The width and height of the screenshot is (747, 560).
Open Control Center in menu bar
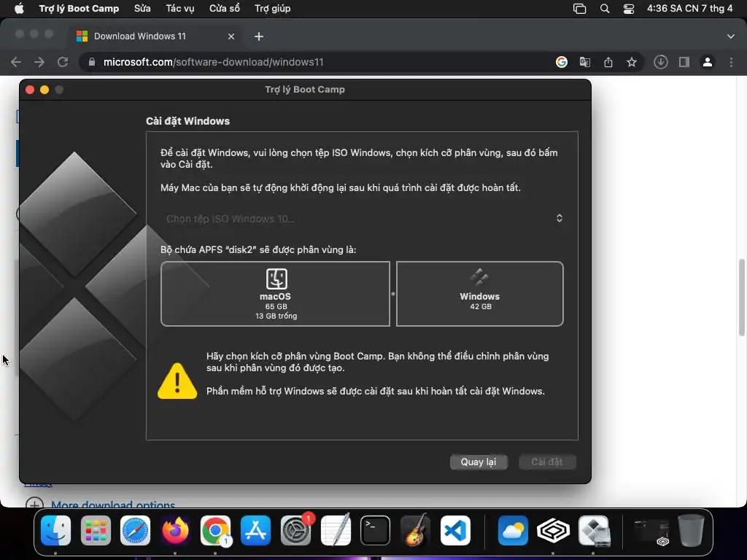coord(629,9)
